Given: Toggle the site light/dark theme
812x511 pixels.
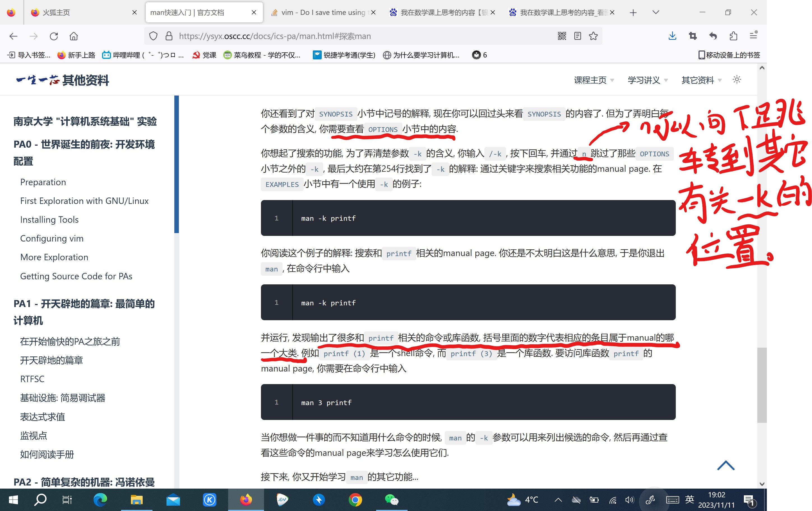Looking at the screenshot, I should pos(737,80).
